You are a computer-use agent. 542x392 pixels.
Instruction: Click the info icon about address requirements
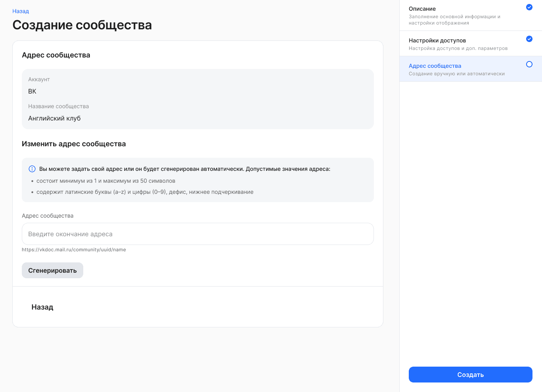point(32,168)
